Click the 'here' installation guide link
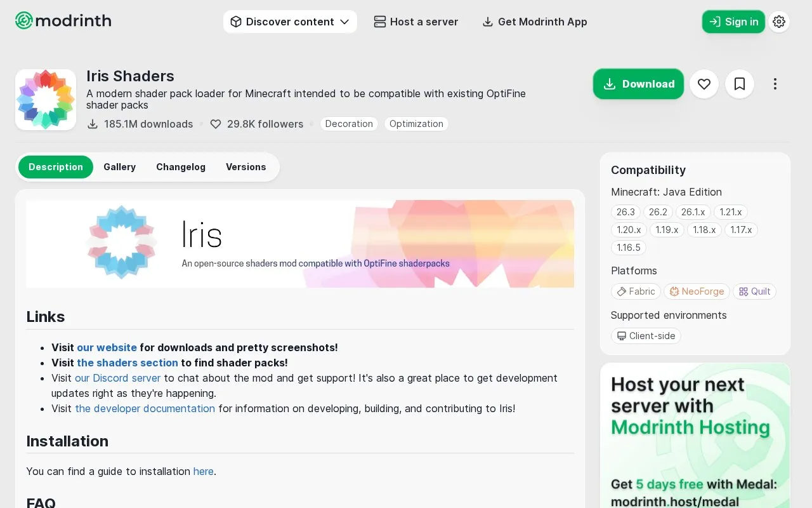The height and width of the screenshot is (508, 812). click(203, 471)
